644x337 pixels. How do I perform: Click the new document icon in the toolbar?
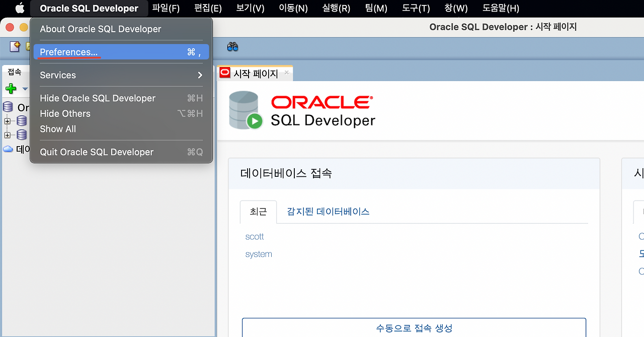coord(15,46)
